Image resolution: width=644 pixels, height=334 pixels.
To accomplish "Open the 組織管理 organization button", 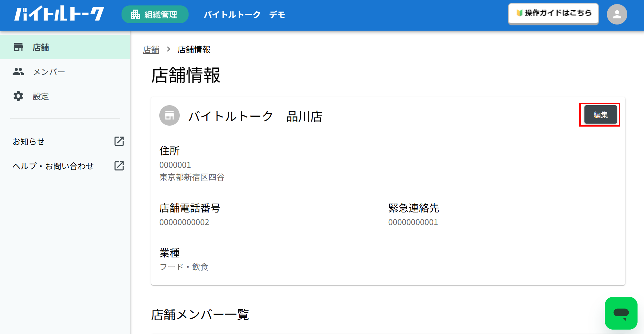I will tap(155, 15).
